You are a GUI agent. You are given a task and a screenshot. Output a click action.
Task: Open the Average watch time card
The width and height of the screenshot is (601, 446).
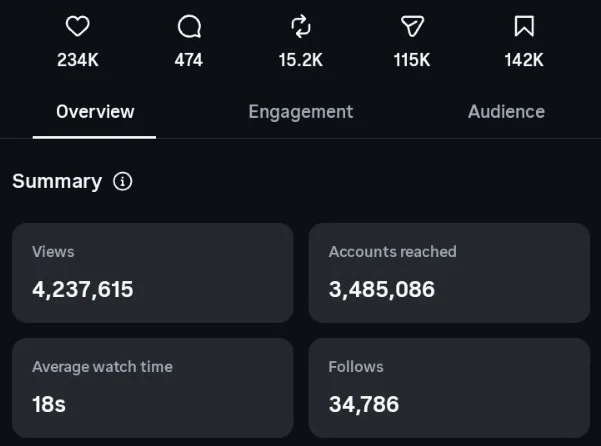tap(153, 388)
